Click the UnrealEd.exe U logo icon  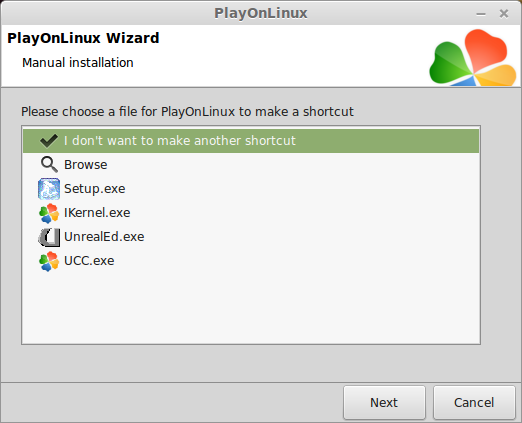tap(49, 237)
